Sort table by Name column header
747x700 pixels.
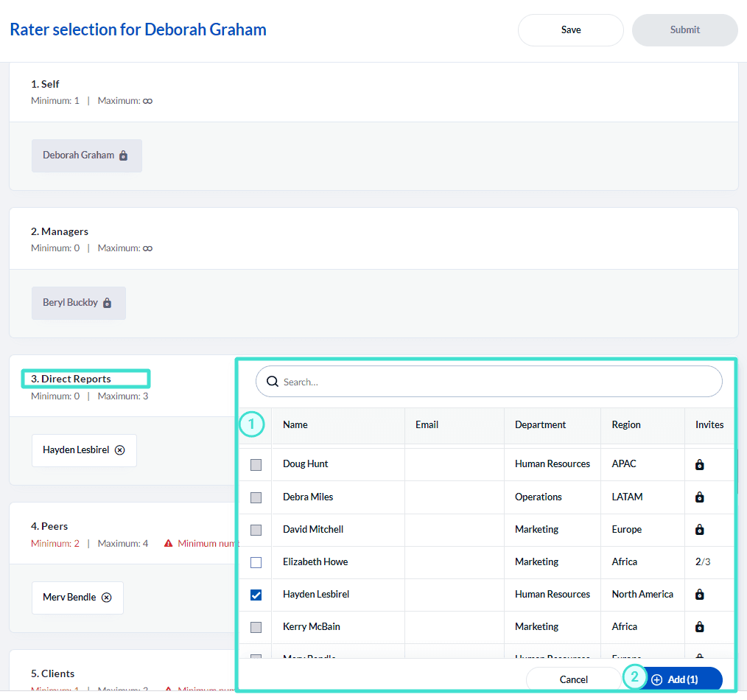[295, 424]
